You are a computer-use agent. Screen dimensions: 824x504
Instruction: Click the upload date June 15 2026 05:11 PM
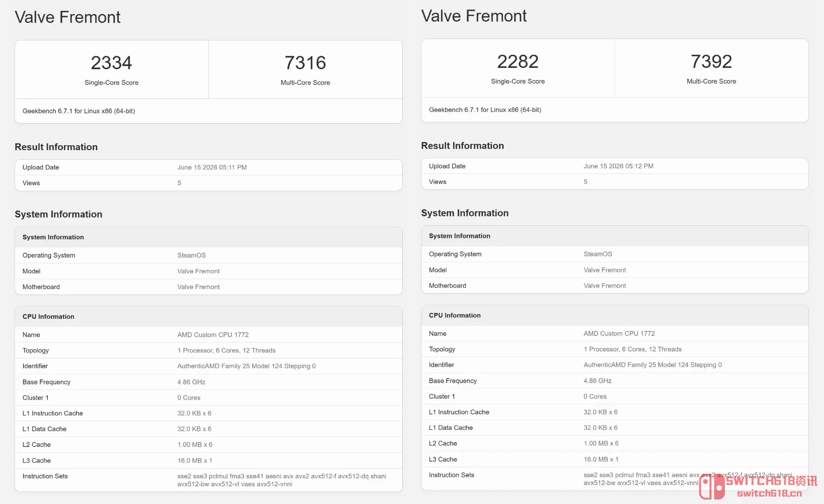[x=212, y=167]
